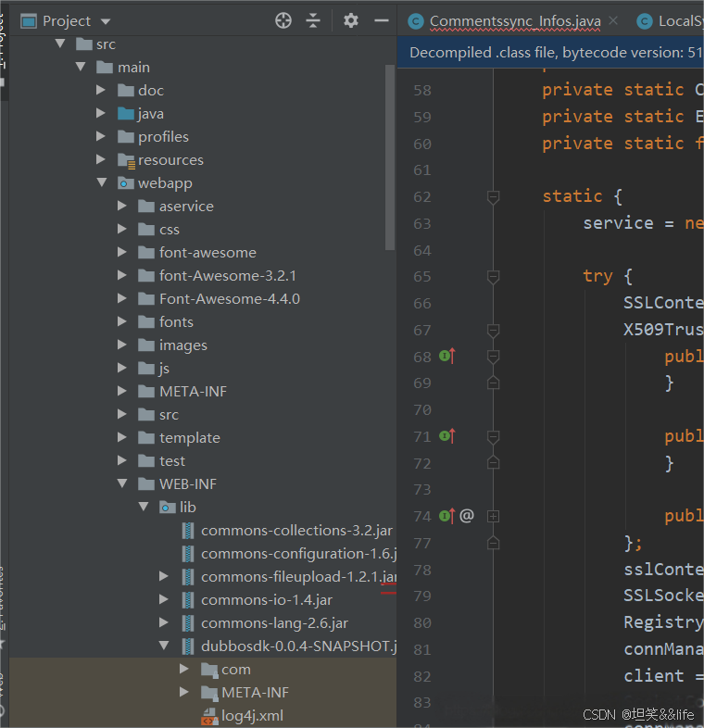Click the webapp web resource folder icon
Viewport: 704px width, 728px height.
(126, 183)
